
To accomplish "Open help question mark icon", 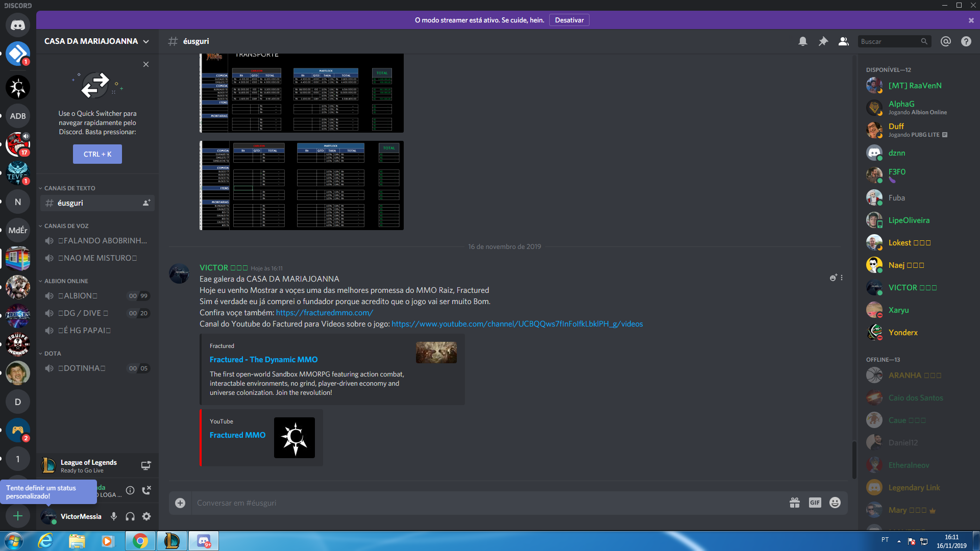I will click(x=966, y=41).
